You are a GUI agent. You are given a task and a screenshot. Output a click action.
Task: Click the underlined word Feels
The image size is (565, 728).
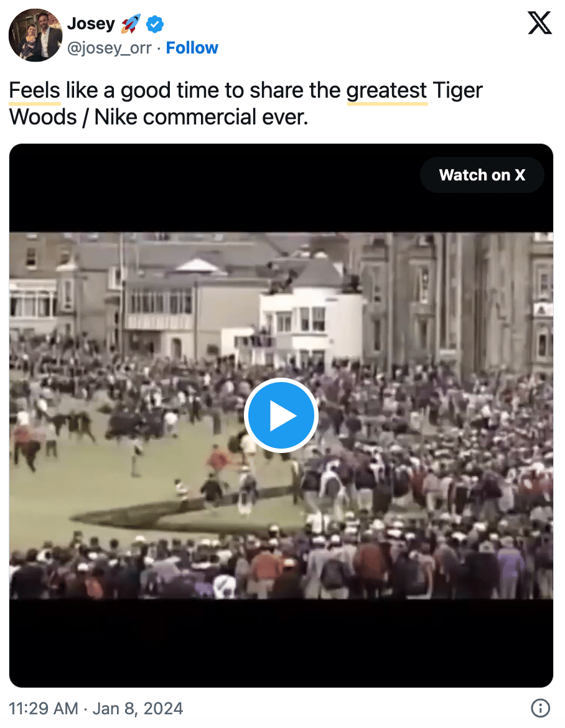[x=35, y=91]
